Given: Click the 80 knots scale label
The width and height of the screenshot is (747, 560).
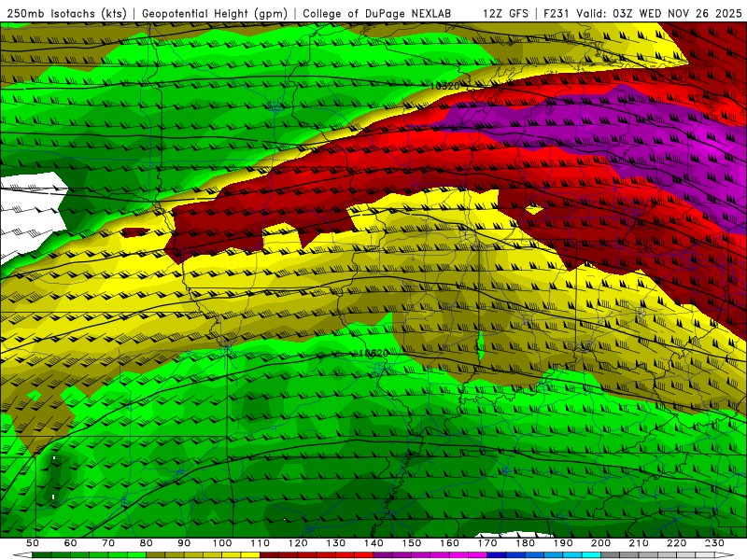Looking at the screenshot, I should coord(147,543).
